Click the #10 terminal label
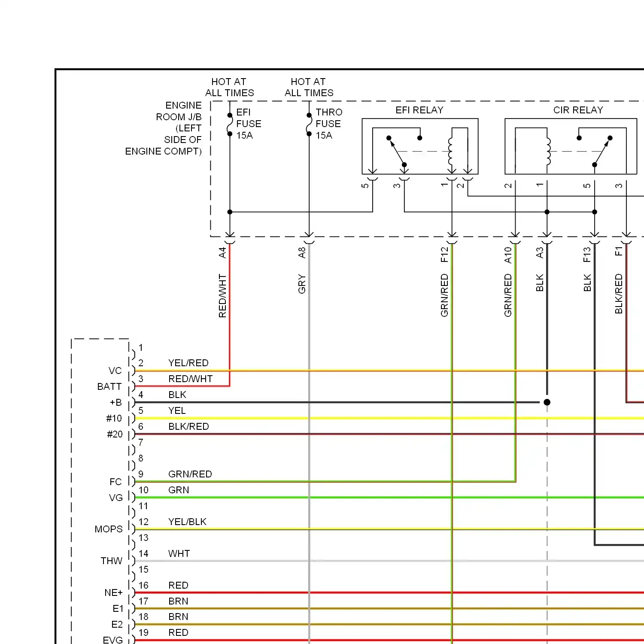644x644 pixels. pyautogui.click(x=114, y=419)
